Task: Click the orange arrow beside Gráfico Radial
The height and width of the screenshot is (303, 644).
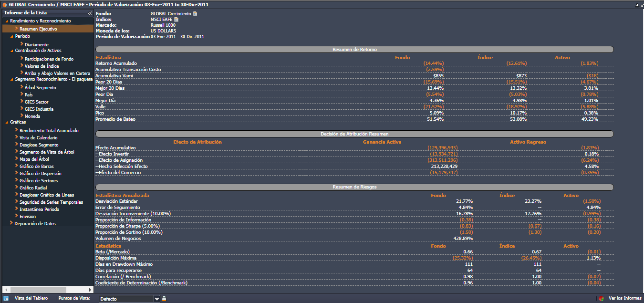Action: [x=16, y=188]
